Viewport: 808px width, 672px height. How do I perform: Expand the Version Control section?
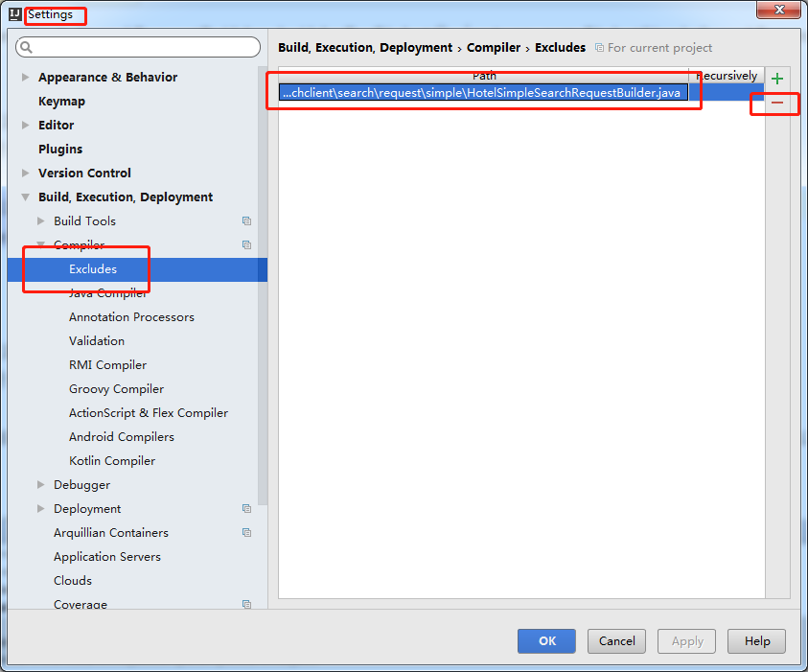pyautogui.click(x=24, y=173)
